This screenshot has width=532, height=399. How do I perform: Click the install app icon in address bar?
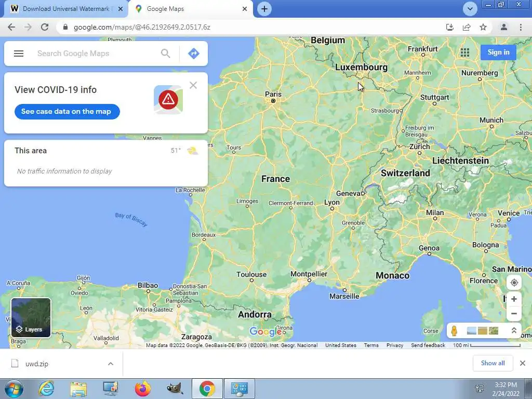click(450, 27)
